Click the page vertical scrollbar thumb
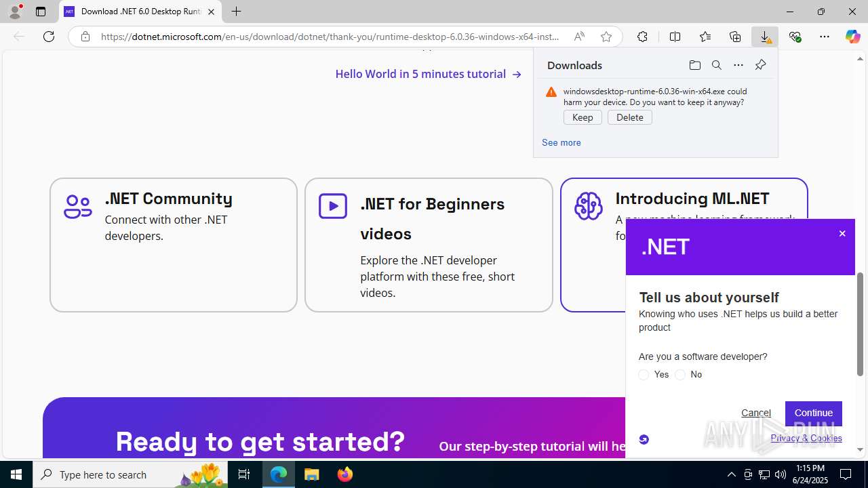The image size is (868, 488). 860,325
